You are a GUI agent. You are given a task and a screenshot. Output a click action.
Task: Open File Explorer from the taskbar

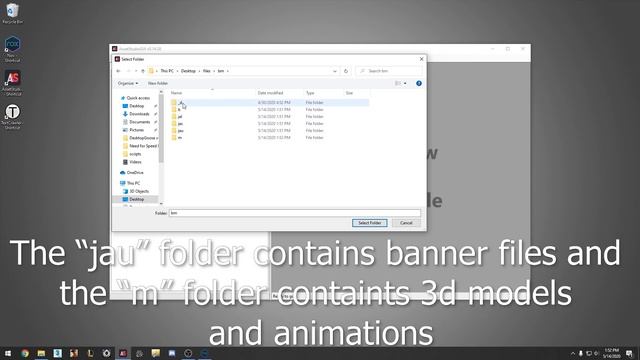(x=41, y=353)
